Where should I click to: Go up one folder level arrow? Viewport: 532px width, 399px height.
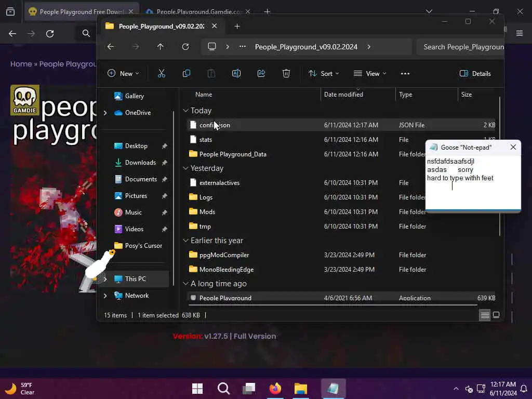[160, 47]
